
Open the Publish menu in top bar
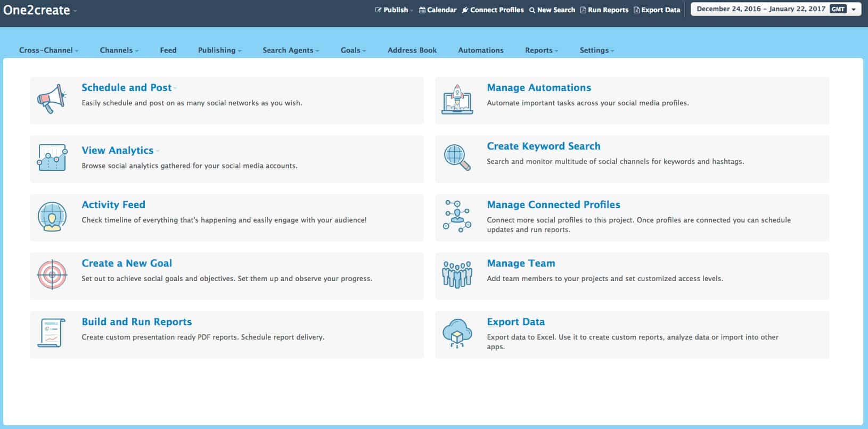[394, 10]
